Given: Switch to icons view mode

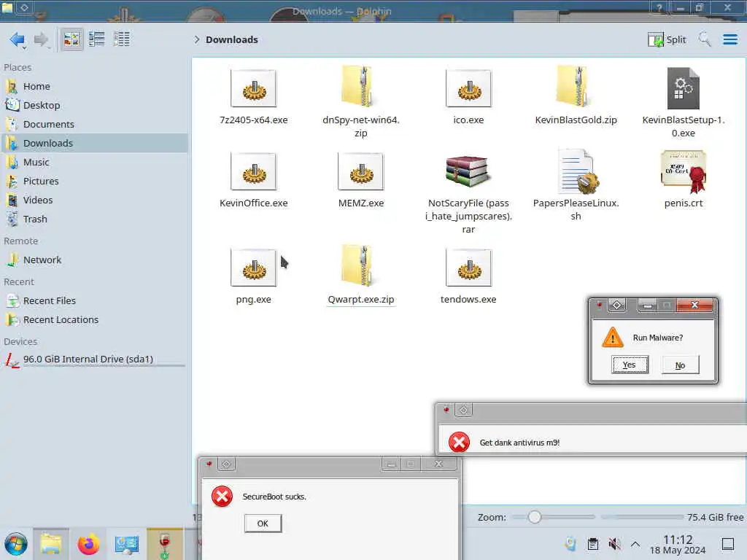Looking at the screenshot, I should pyautogui.click(x=71, y=39).
